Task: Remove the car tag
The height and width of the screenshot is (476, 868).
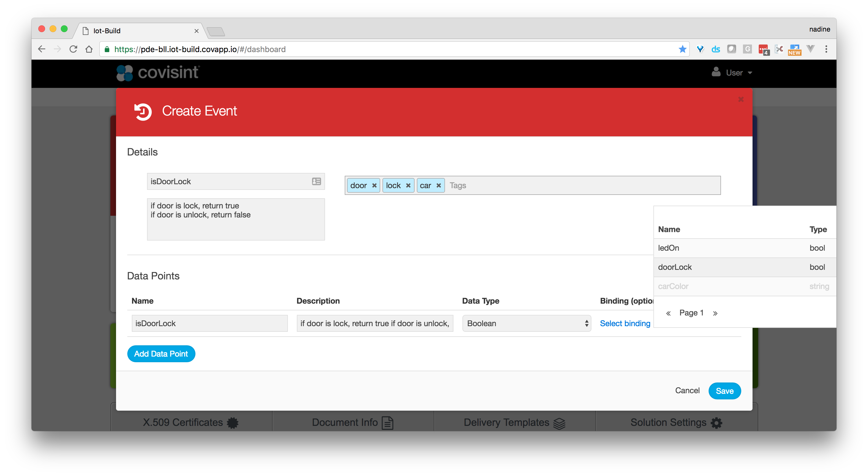Action: pyautogui.click(x=439, y=186)
